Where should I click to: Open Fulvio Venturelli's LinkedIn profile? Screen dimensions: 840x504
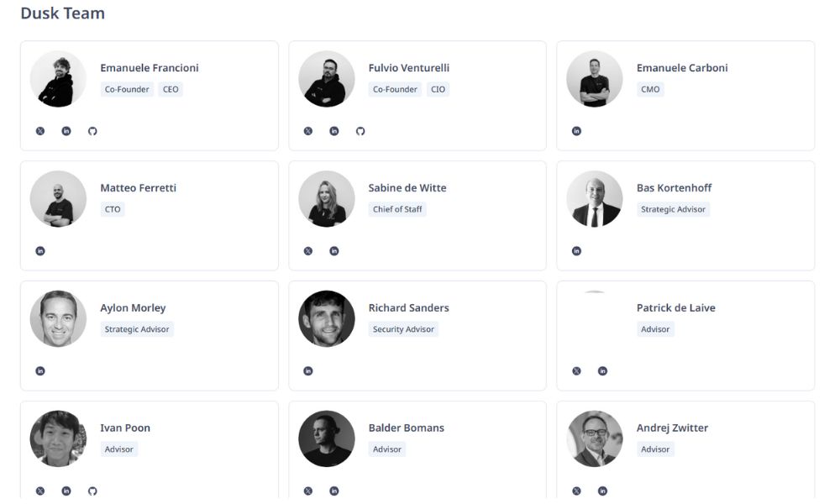[333, 130]
